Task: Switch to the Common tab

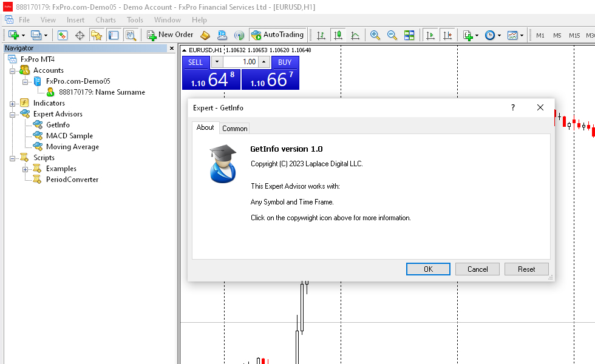Action: (x=234, y=129)
